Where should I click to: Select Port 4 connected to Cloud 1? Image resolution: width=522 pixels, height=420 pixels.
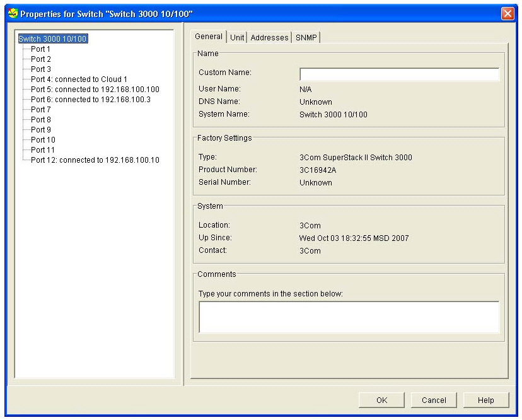click(x=79, y=79)
